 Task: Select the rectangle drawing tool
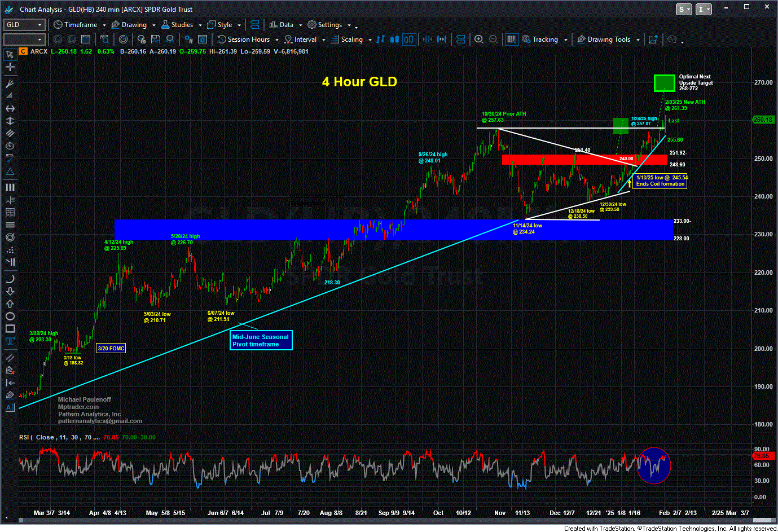tap(10, 328)
